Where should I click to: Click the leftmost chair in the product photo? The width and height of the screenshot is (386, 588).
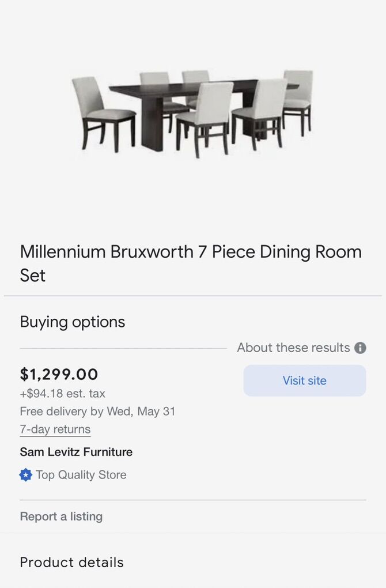pos(101,112)
